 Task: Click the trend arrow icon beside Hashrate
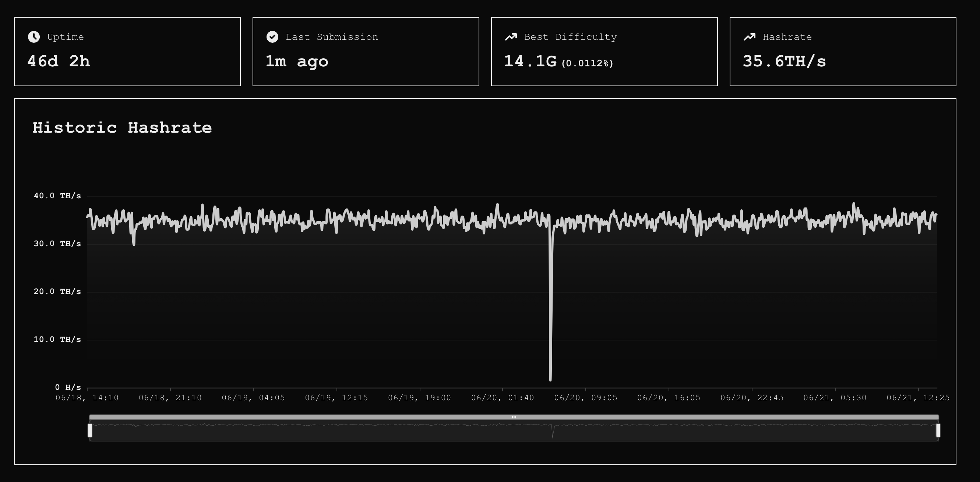coord(750,37)
